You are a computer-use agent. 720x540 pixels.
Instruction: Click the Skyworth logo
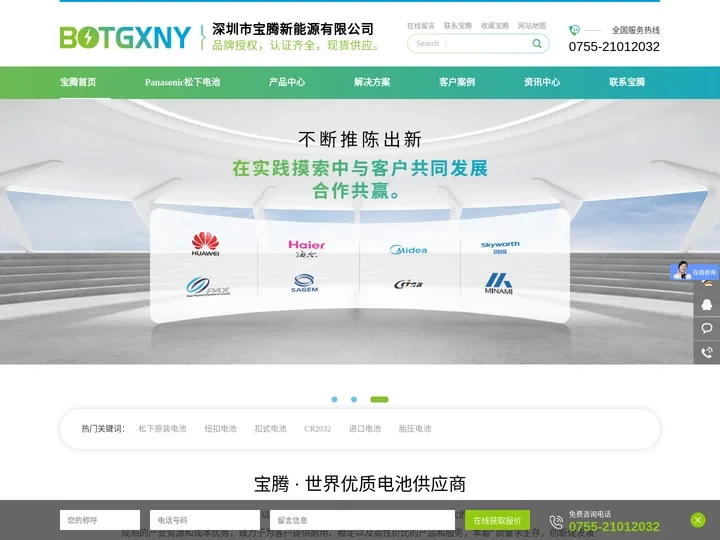click(500, 247)
